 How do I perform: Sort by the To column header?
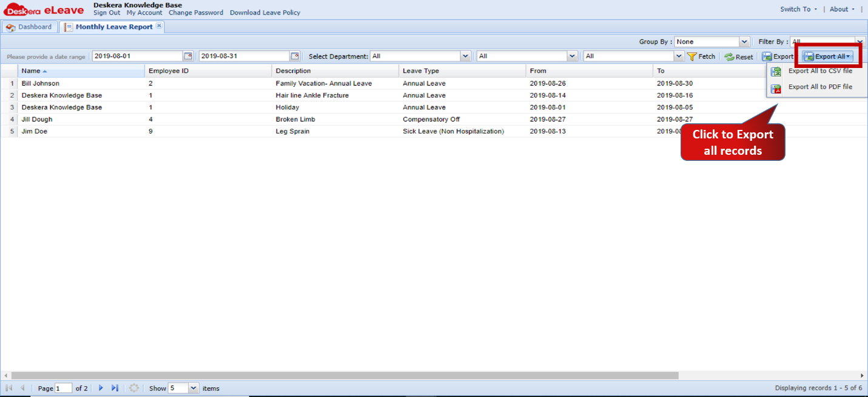711,71
